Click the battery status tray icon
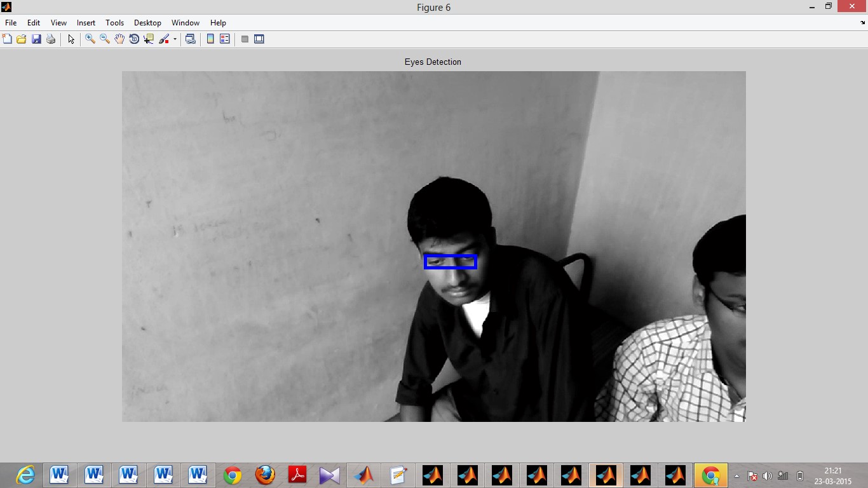Viewport: 868px width, 488px height. coord(800,475)
